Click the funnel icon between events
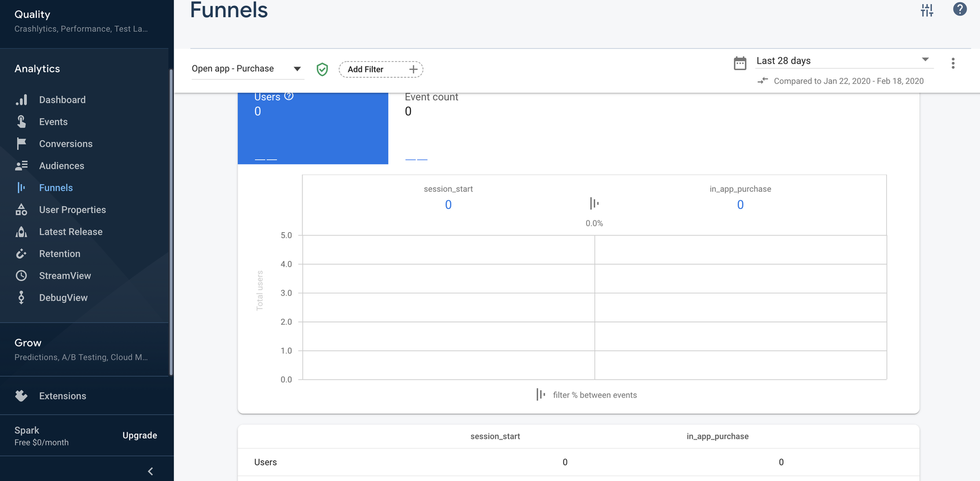 594,204
